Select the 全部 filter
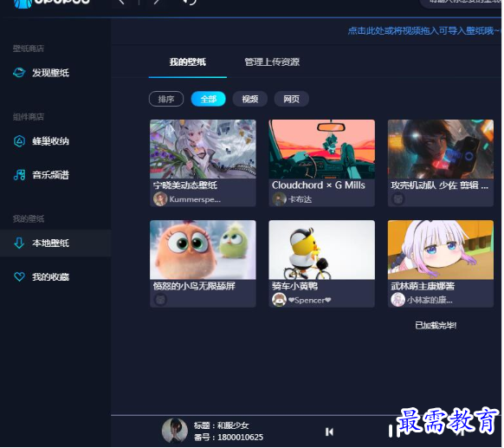Screen dimensions: 504x448 coord(209,99)
